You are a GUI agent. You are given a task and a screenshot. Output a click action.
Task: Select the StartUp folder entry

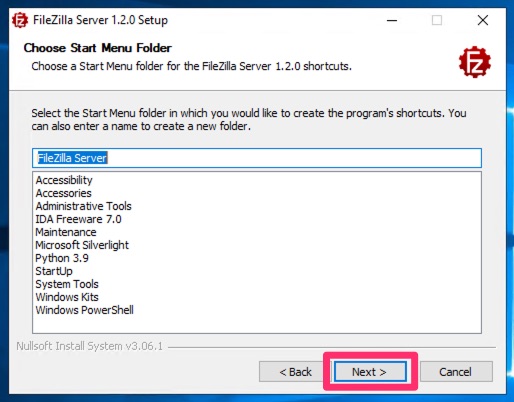(x=54, y=271)
